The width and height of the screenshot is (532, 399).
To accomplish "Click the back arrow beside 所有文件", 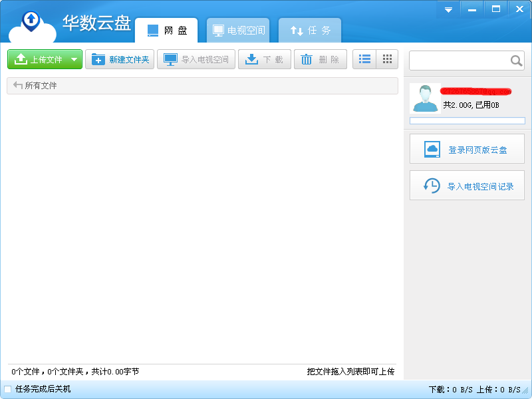I will click(18, 85).
